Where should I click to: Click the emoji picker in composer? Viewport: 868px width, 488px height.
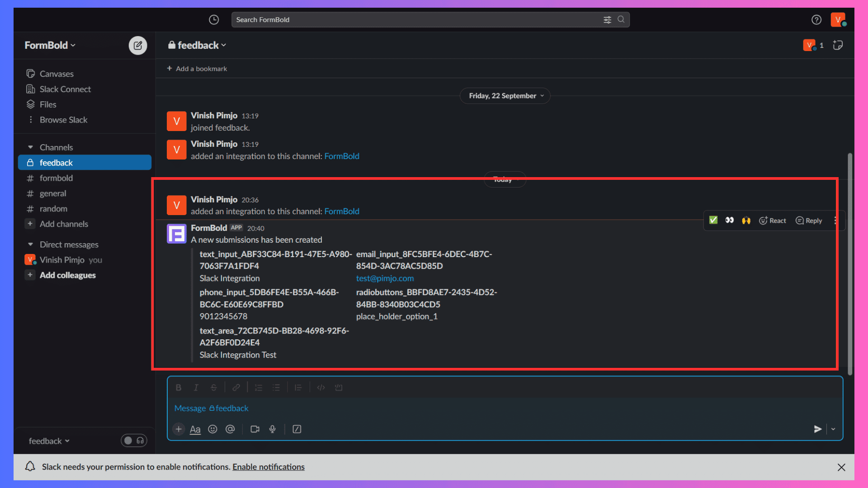(212, 429)
